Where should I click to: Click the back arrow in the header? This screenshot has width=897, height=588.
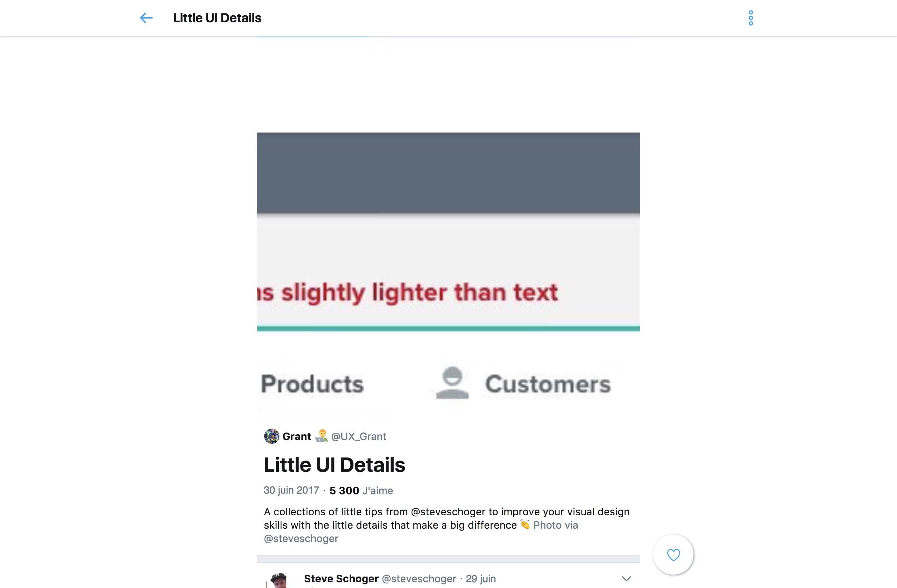146,18
